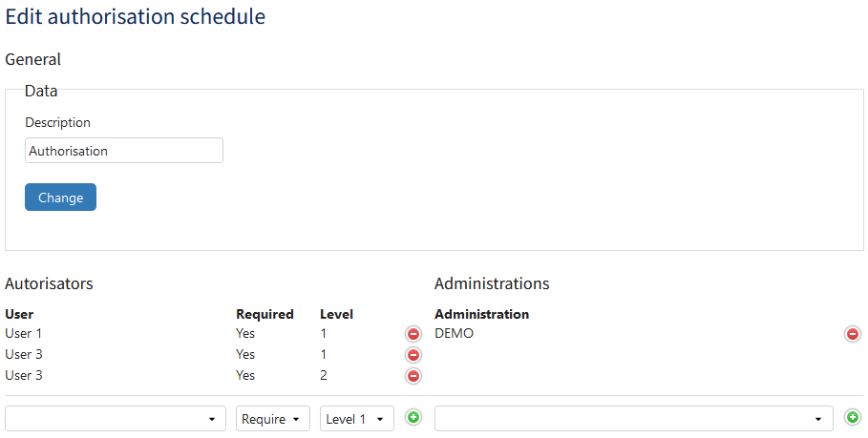Click the Change button
The image size is (868, 438).
pos(60,198)
